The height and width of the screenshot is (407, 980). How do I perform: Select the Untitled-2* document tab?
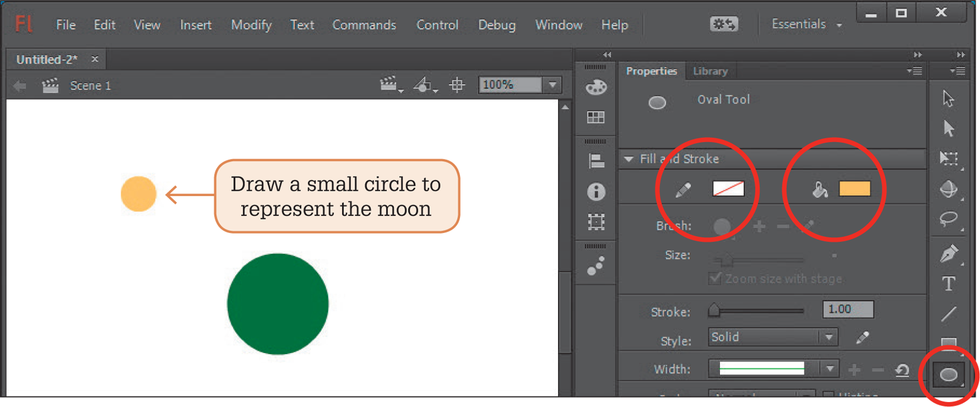click(47, 59)
